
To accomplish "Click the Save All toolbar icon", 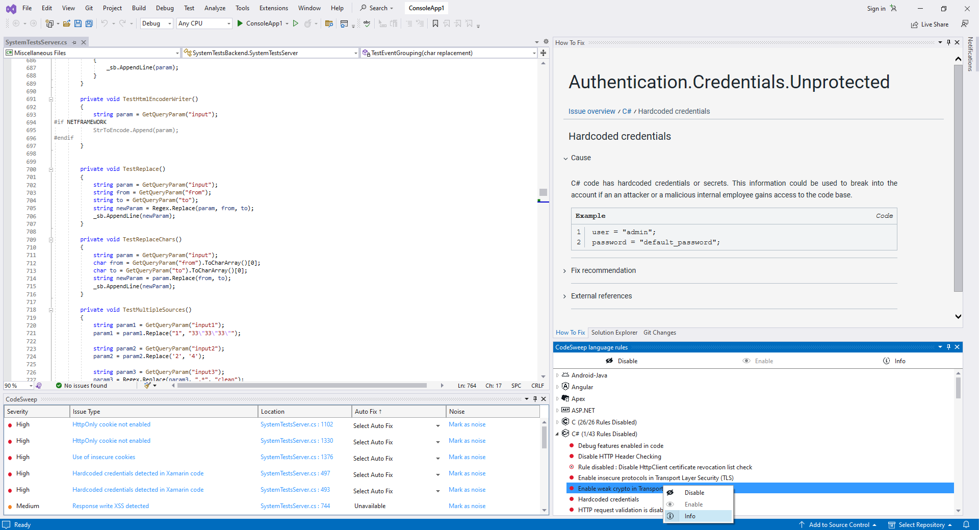I will coord(89,23).
